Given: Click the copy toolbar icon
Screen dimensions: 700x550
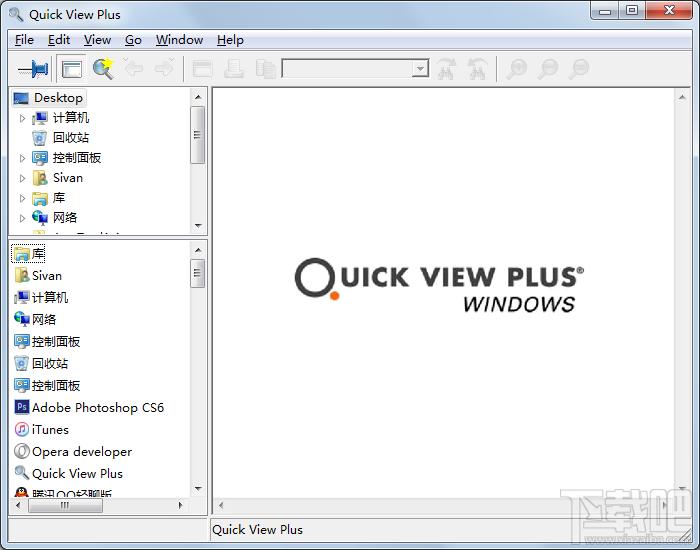Looking at the screenshot, I should (x=266, y=69).
